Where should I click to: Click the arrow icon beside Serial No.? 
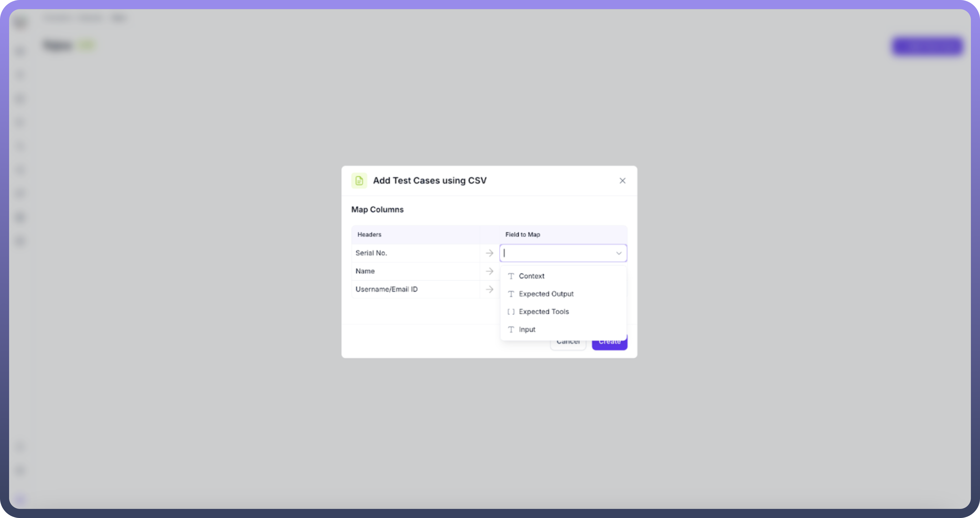tap(489, 253)
